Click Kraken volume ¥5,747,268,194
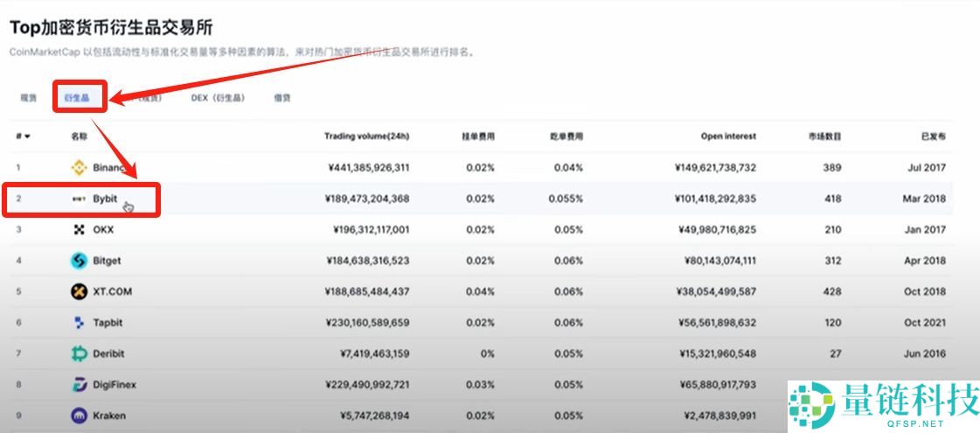The image size is (980, 433). point(375,416)
